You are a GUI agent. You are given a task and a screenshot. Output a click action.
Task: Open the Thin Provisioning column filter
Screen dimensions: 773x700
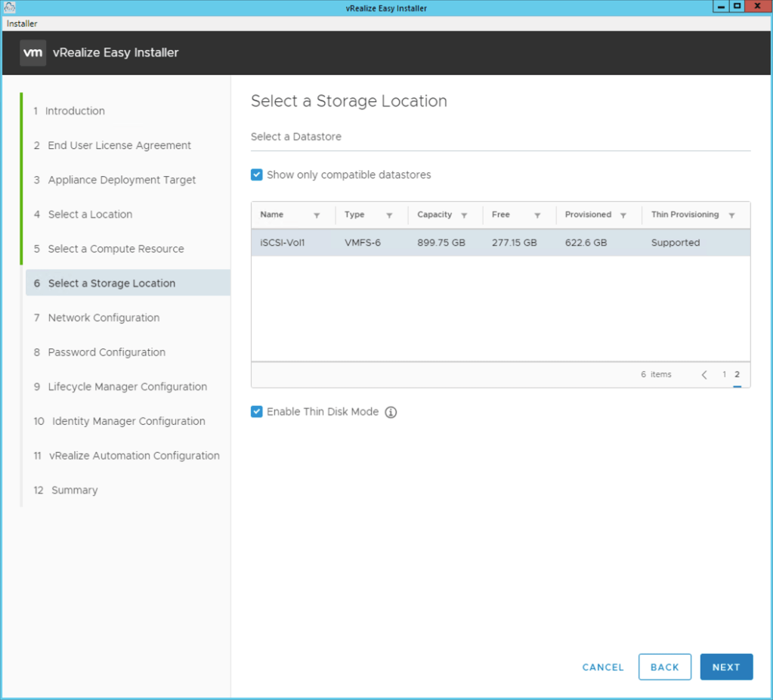pos(731,215)
